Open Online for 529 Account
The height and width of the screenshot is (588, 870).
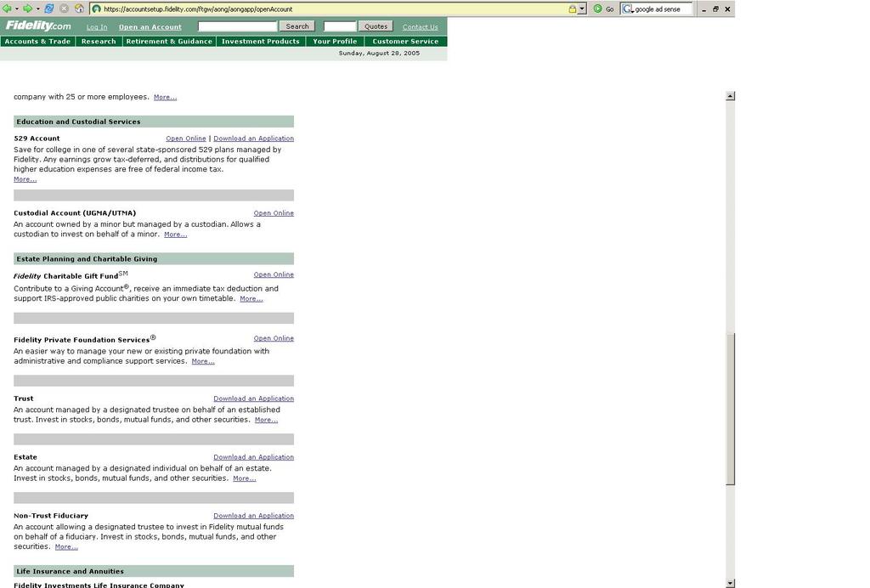(x=186, y=139)
